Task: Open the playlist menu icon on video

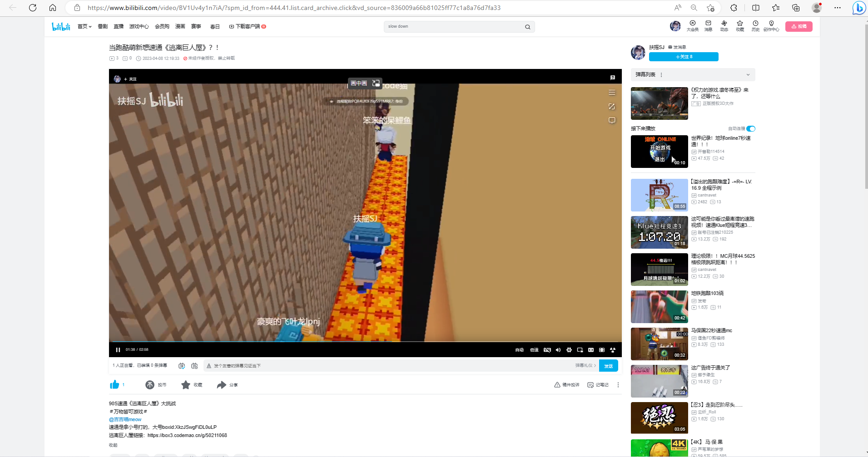Action: (612, 93)
